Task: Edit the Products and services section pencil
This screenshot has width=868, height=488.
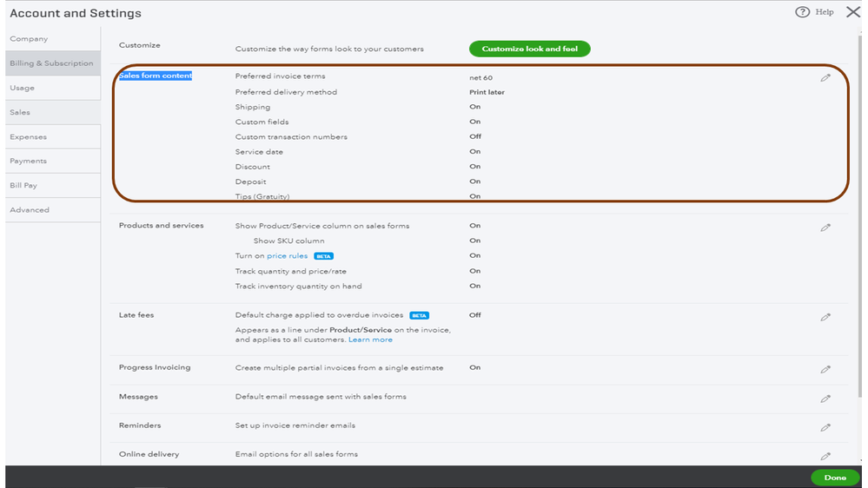Action: click(825, 228)
